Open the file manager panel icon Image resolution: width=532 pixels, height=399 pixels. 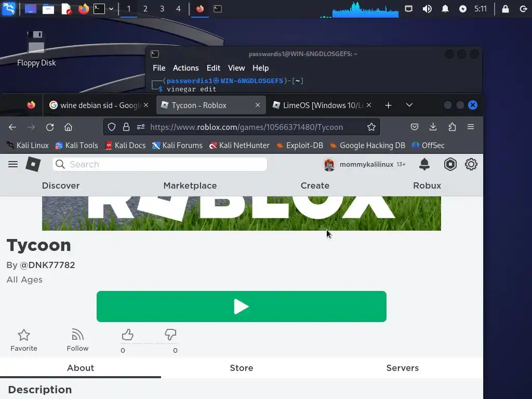[48, 8]
